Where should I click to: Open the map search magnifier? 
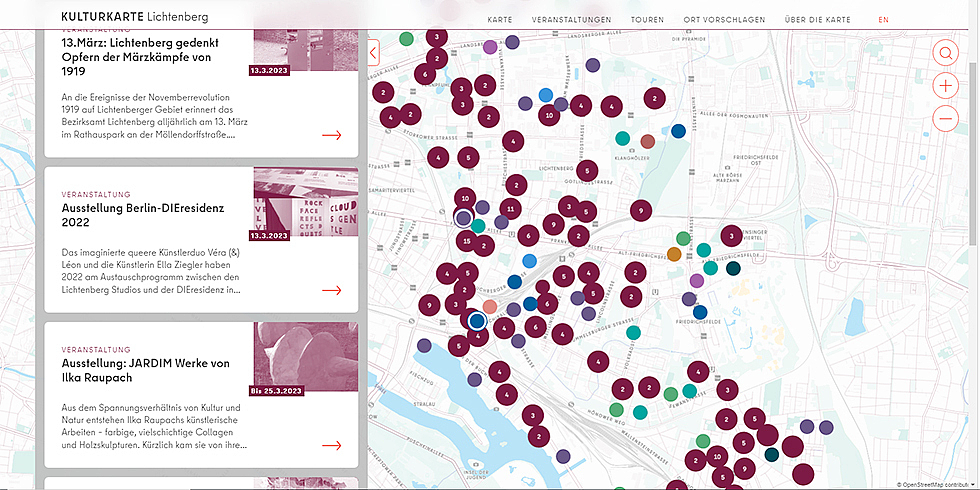coord(946,53)
